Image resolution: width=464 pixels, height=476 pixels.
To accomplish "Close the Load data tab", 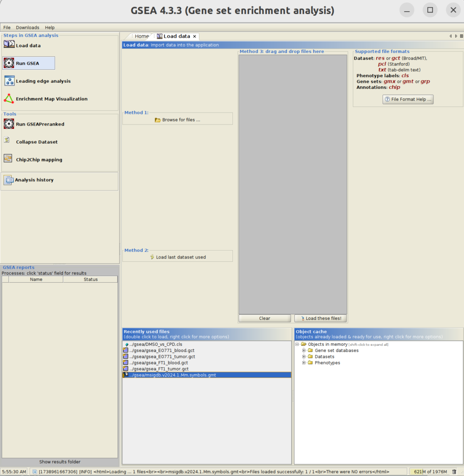I will (195, 36).
